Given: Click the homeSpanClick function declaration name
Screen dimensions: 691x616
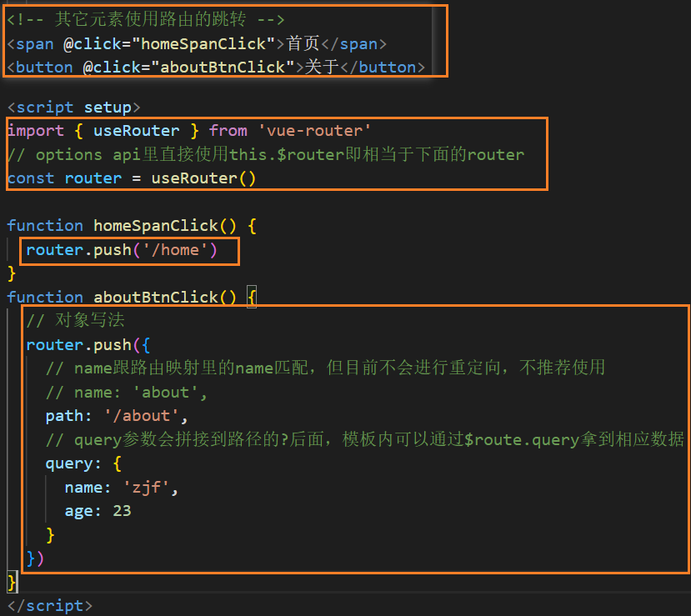Looking at the screenshot, I should (x=156, y=226).
